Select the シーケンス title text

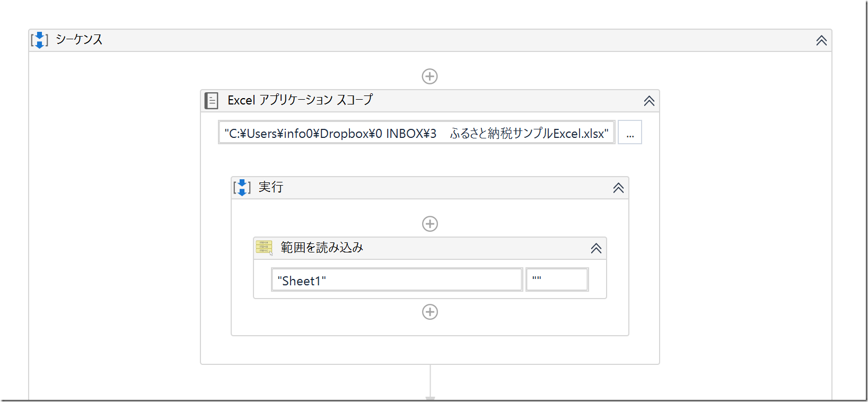[79, 39]
